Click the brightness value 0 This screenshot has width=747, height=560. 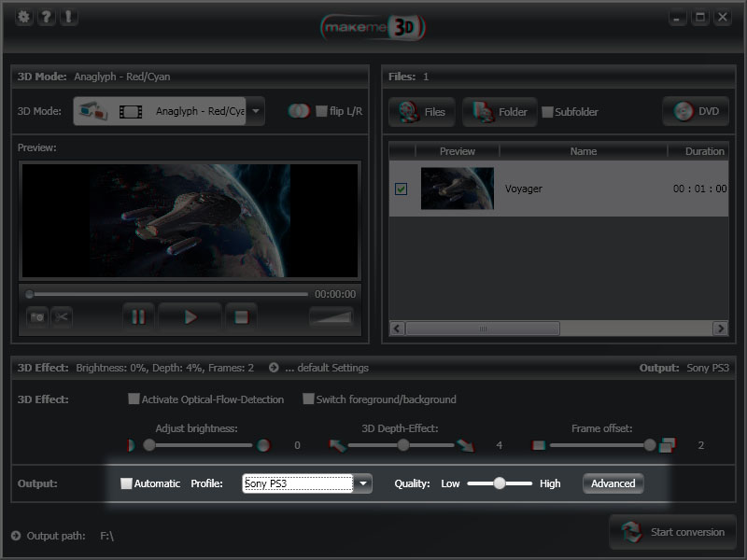click(297, 445)
